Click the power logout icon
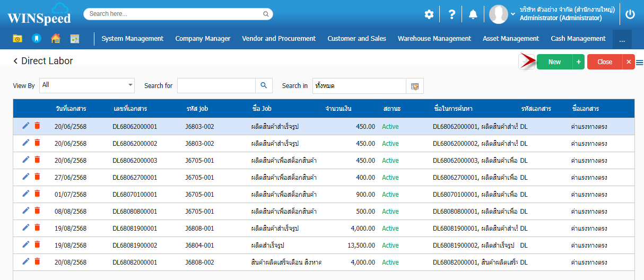644x280 pixels. point(630,14)
